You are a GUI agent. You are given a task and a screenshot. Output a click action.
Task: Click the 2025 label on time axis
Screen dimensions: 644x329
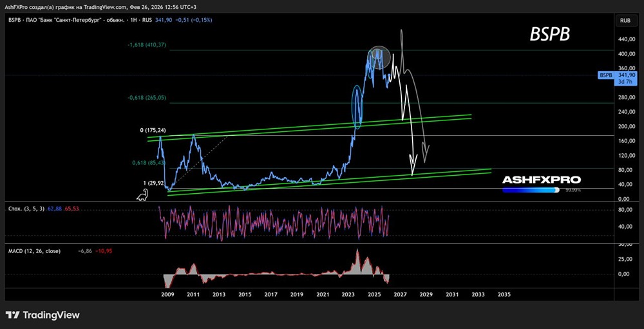374,294
